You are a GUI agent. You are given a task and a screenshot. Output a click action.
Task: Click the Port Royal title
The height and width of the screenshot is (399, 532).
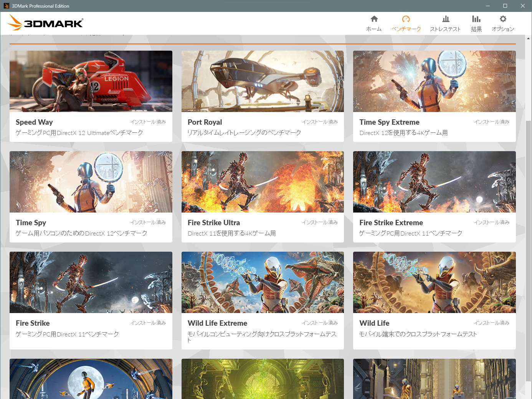coord(205,122)
